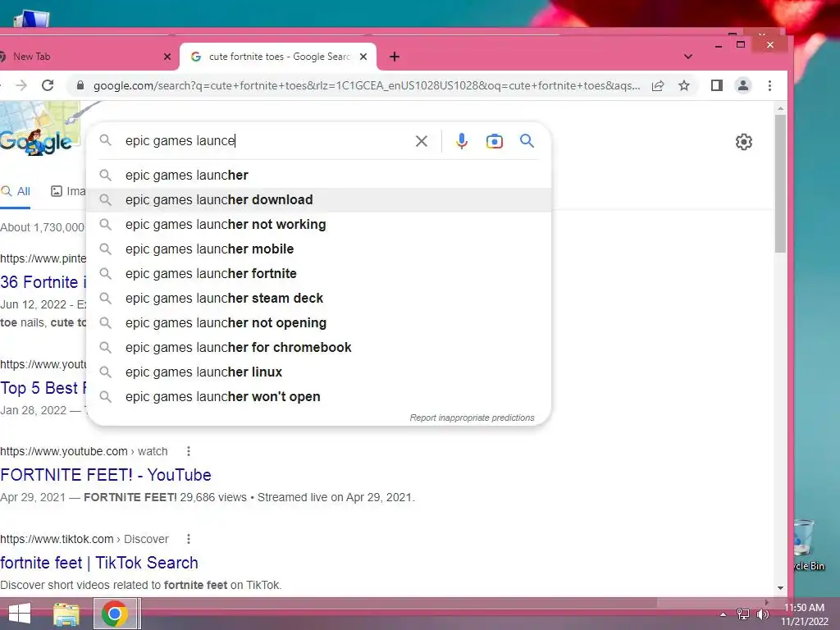Click the blue magnifier search button
The image size is (840, 630).
point(527,141)
